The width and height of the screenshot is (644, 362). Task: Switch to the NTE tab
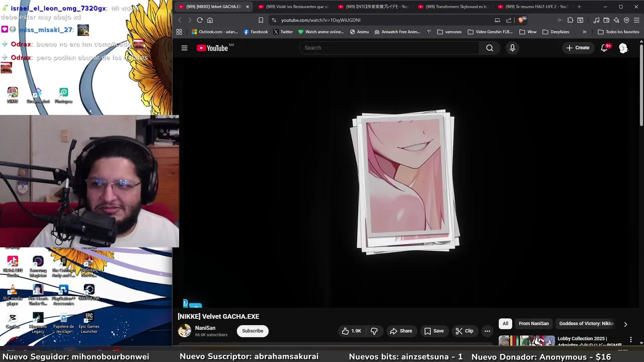pyautogui.click(x=373, y=7)
